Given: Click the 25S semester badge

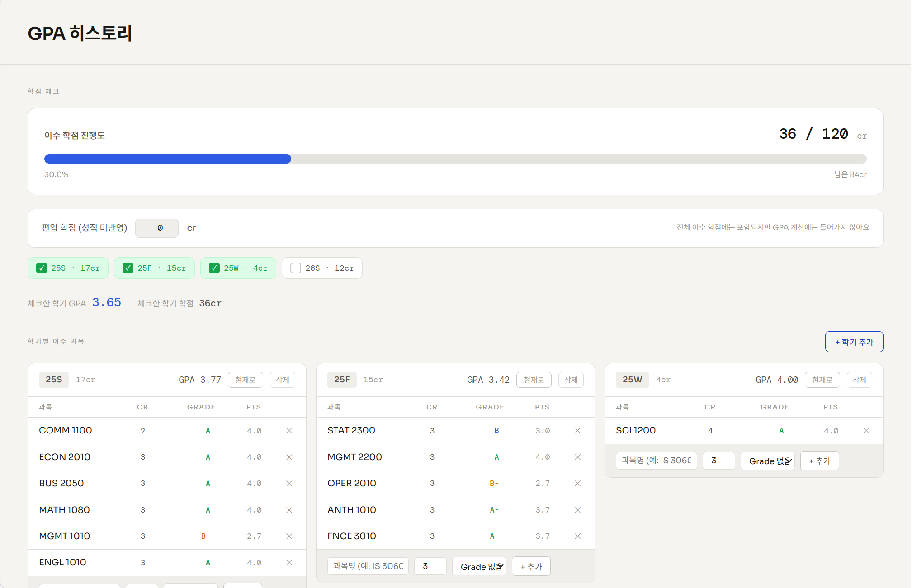Looking at the screenshot, I should click(54, 380).
